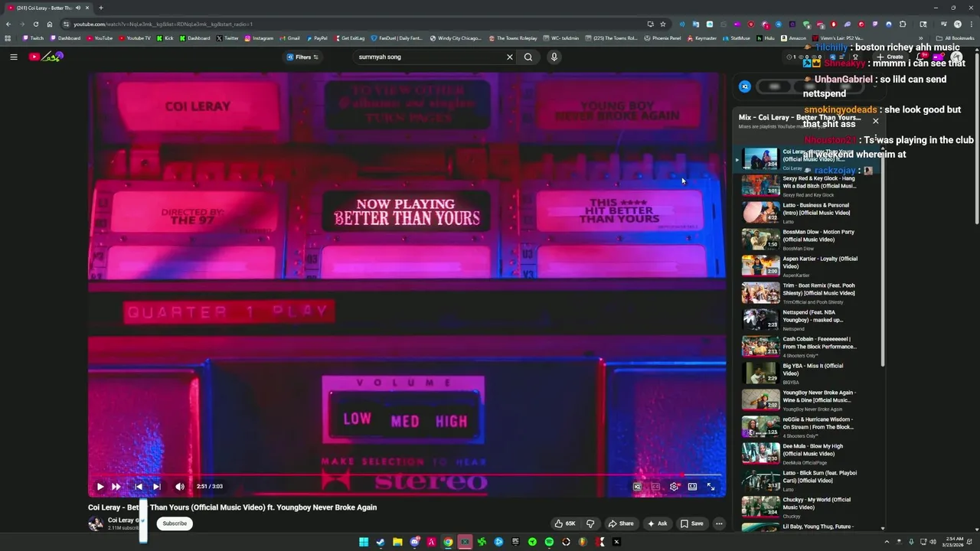This screenshot has height=551, width=980.
Task: Select BossMan Dlow Motion Party video
Action: (x=800, y=240)
